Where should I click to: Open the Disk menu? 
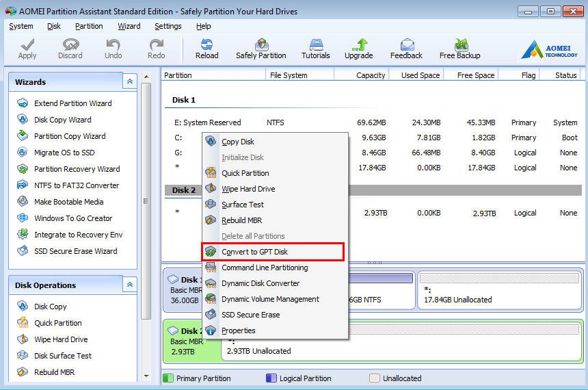53,26
